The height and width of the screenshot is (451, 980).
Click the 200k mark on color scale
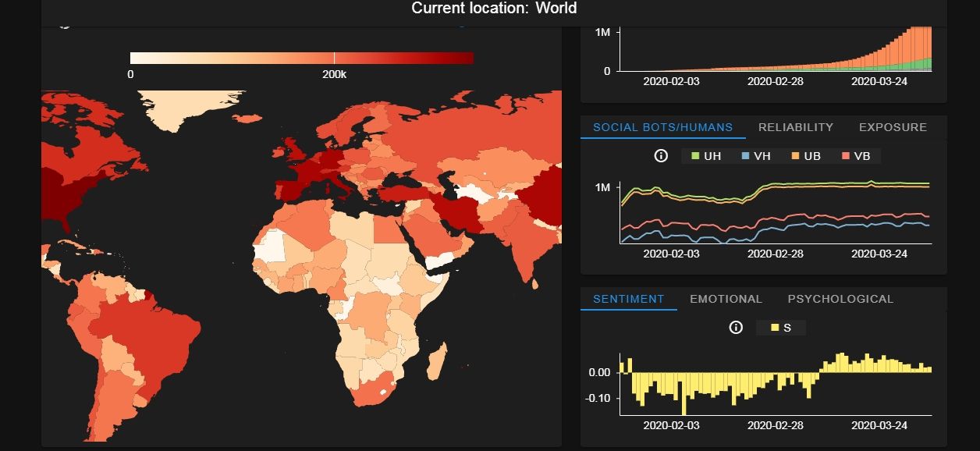coord(334,59)
